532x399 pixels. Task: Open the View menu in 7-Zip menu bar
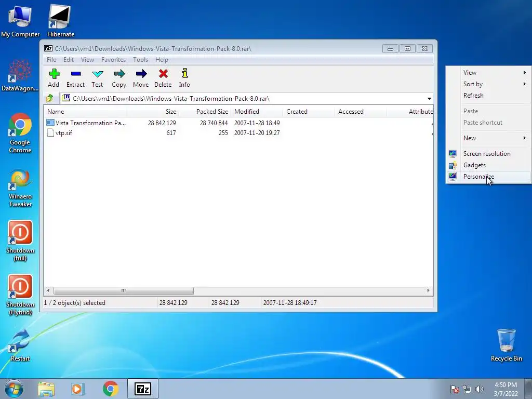pos(87,60)
